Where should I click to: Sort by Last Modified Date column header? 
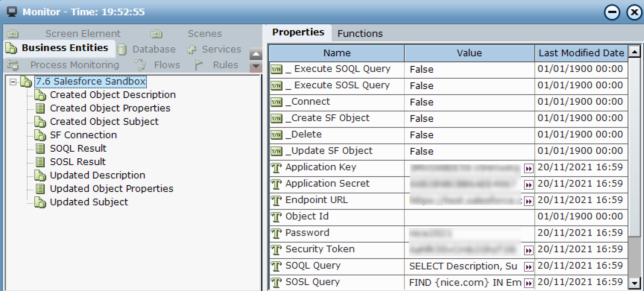[581, 53]
